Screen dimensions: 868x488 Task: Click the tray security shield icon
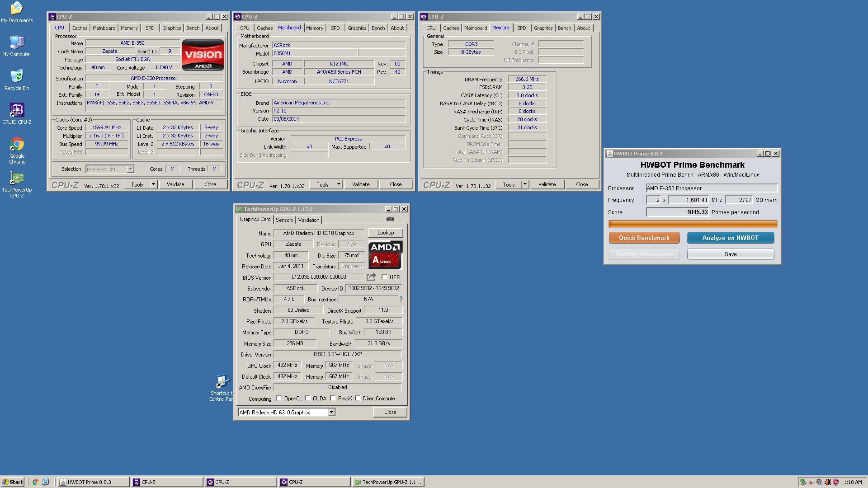click(x=835, y=482)
